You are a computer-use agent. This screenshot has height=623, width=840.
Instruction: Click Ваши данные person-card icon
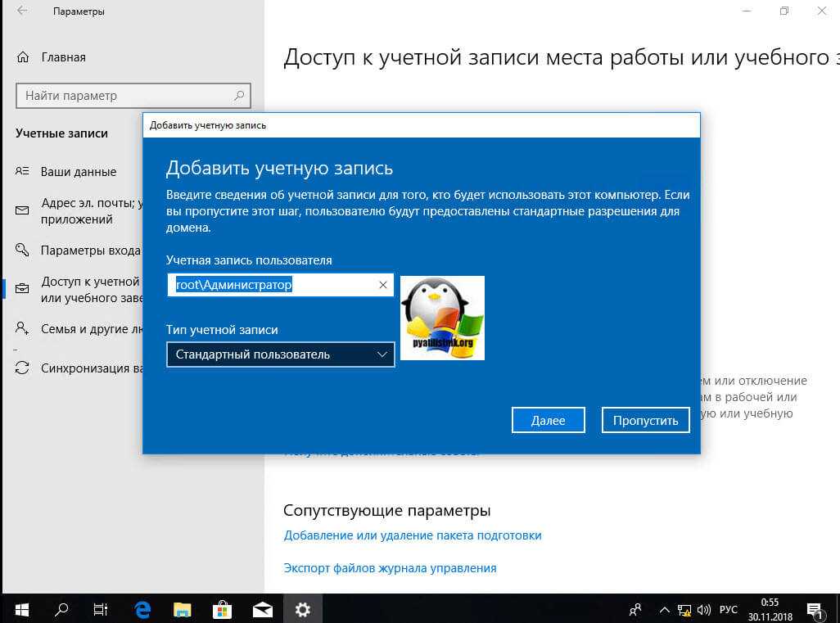pyautogui.click(x=22, y=171)
